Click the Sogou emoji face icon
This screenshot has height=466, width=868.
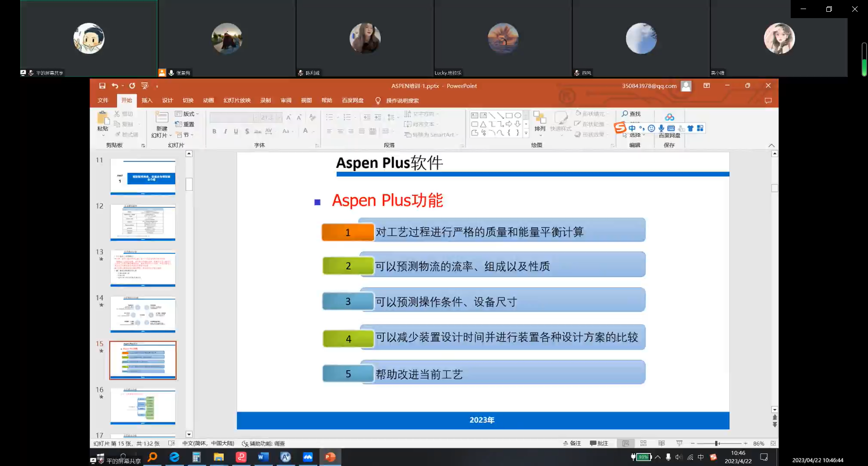651,128
